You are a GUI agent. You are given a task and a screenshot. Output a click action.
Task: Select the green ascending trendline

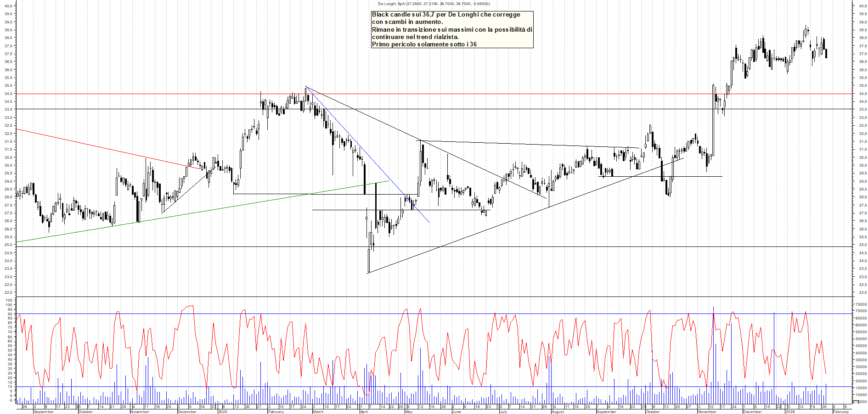click(184, 214)
